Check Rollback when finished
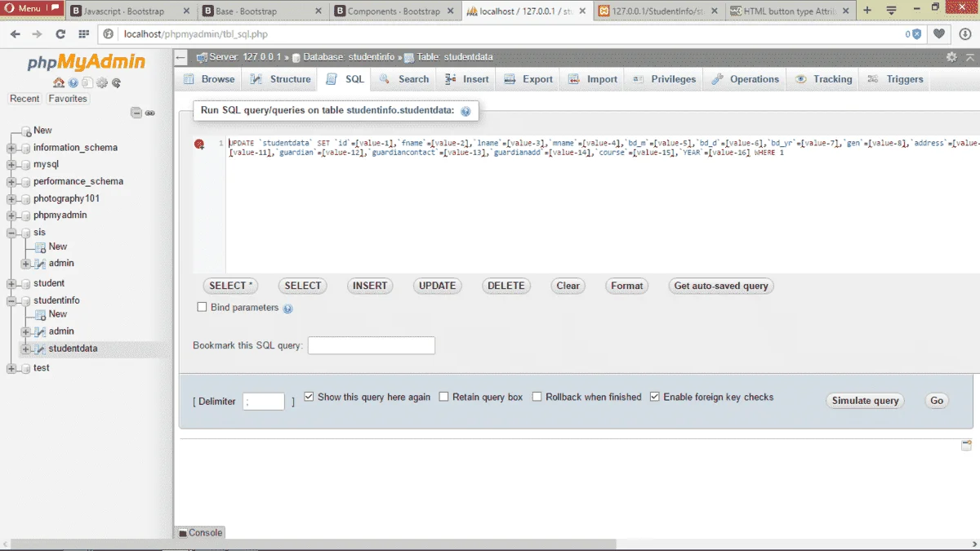 [x=537, y=397]
